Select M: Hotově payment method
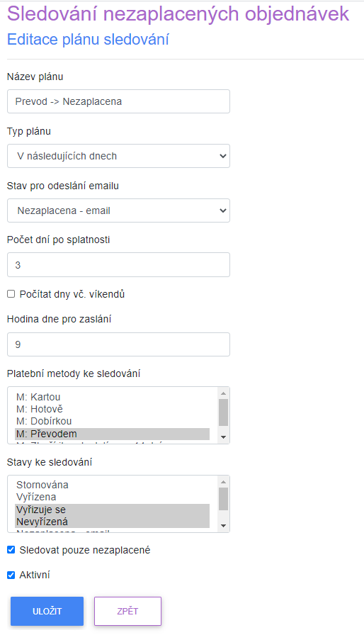 tap(113, 409)
